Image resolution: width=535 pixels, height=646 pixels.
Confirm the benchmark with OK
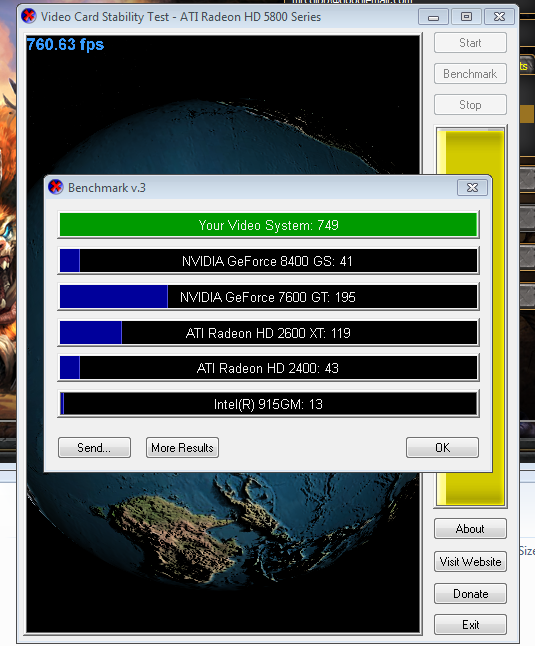coord(442,447)
